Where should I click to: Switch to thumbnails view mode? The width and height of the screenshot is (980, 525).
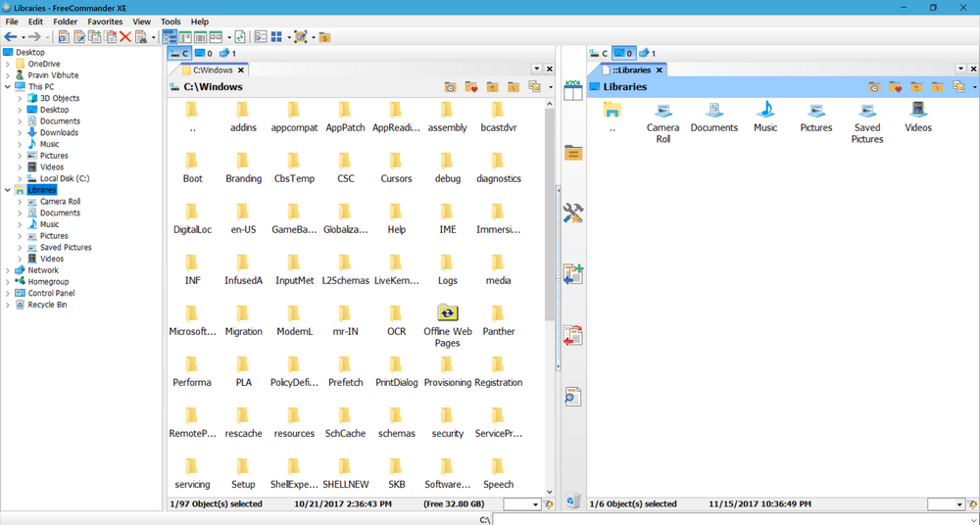[217, 37]
